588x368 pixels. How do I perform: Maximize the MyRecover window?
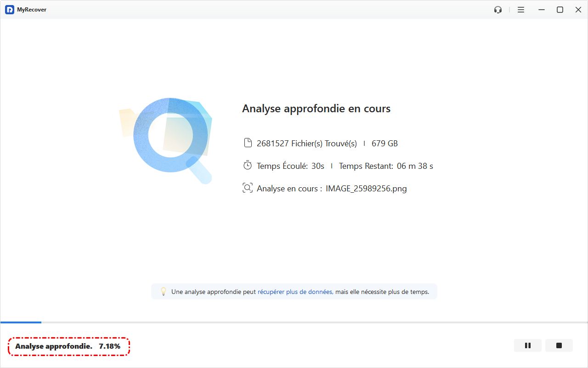[560, 10]
